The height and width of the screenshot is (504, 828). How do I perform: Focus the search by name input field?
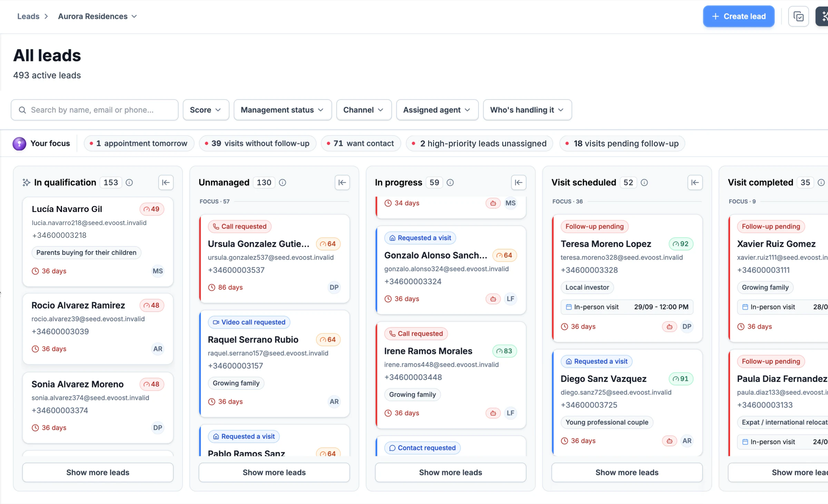tap(95, 110)
